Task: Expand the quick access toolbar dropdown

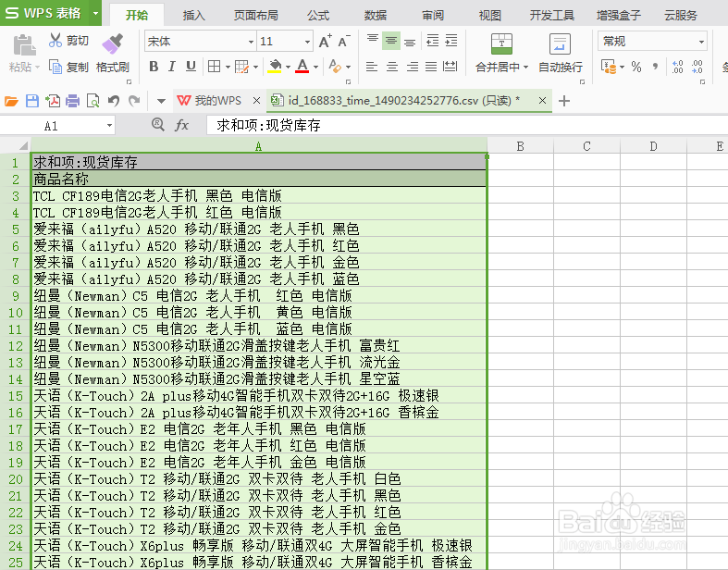Action: [x=161, y=101]
